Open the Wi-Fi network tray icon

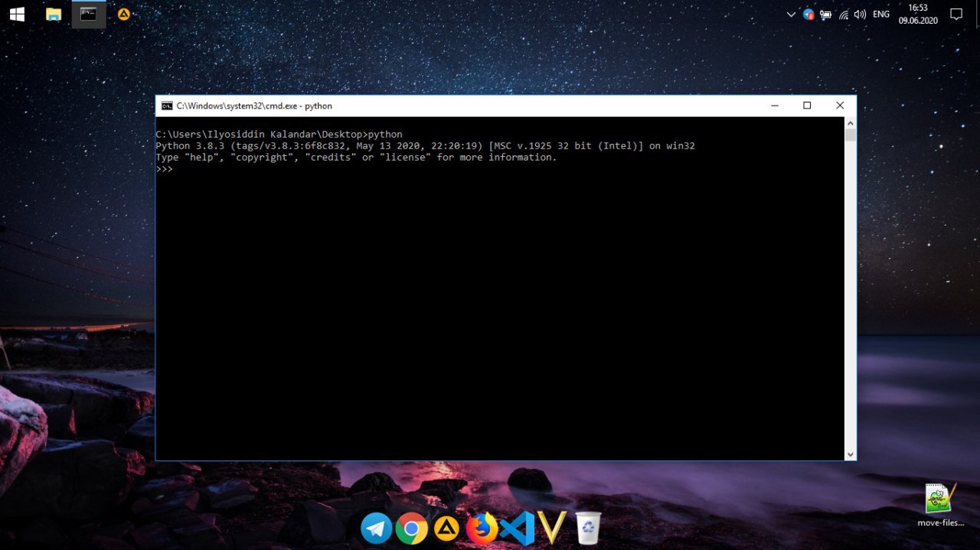tap(844, 14)
